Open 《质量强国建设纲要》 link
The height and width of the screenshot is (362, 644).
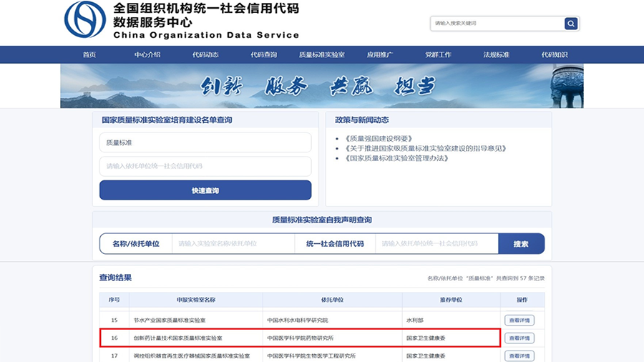379,138
